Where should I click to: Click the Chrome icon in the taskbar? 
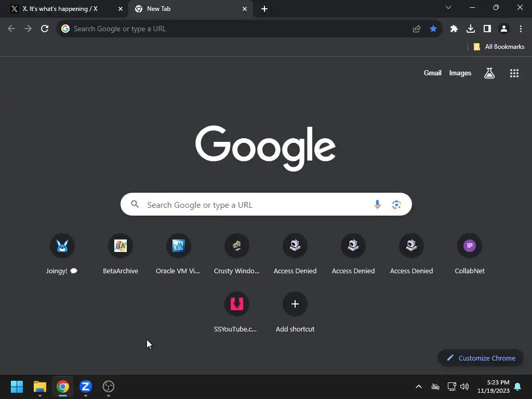coord(63,387)
